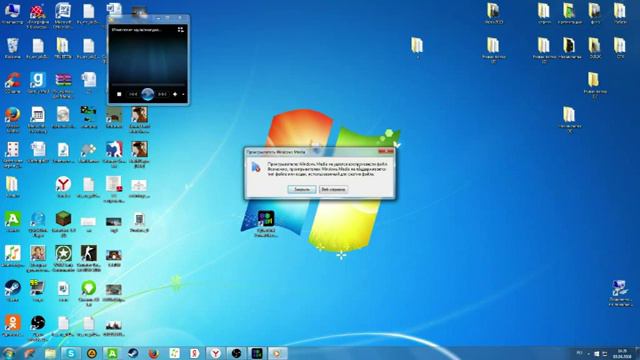
Task: Open Steam from the taskbar
Action: pos(133,353)
